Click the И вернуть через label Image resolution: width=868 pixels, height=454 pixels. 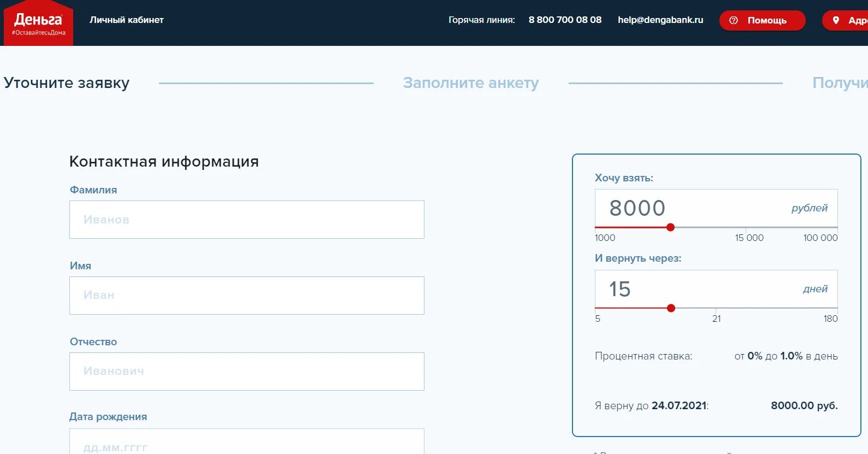[x=638, y=258]
